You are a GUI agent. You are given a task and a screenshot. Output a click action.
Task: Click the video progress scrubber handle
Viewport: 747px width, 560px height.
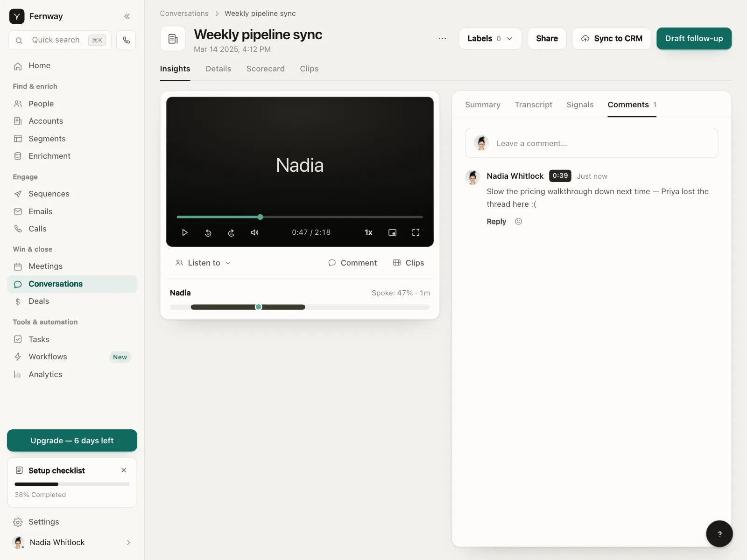pyautogui.click(x=261, y=217)
